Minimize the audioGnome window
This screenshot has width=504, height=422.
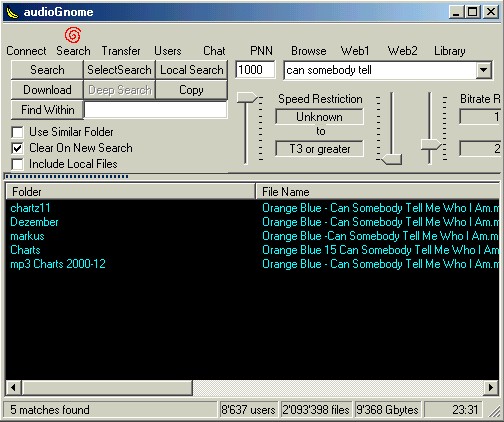tap(456, 12)
